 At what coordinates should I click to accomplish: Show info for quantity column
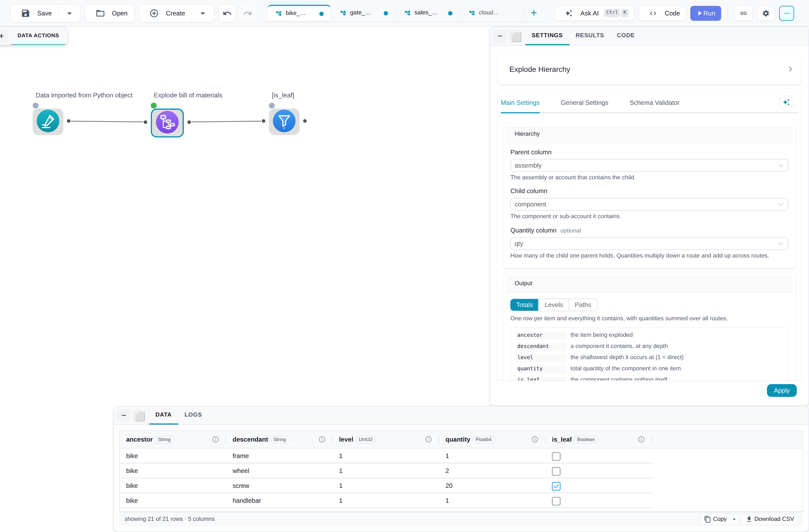[x=535, y=439]
